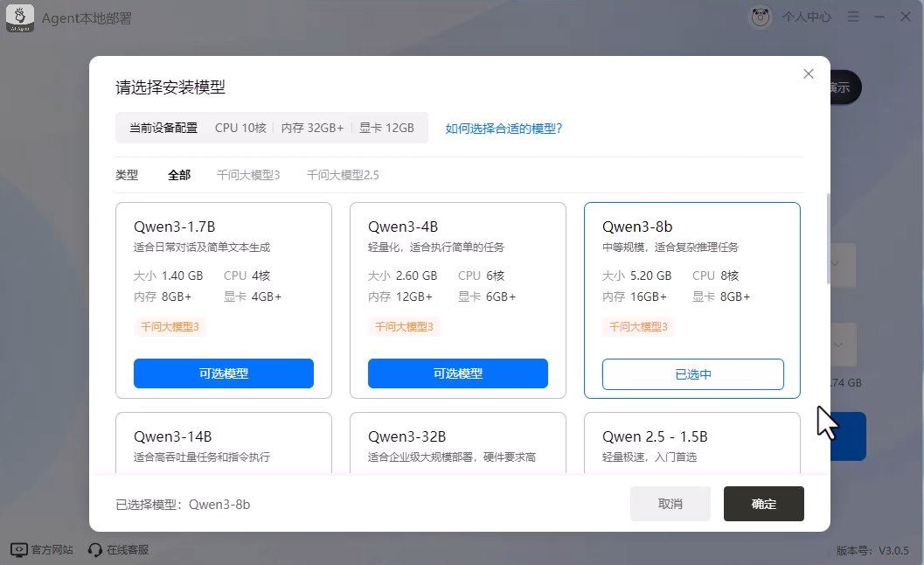Switch to the 千问大模型2.5 filter tab
Screen dimensions: 924x565
[x=343, y=175]
